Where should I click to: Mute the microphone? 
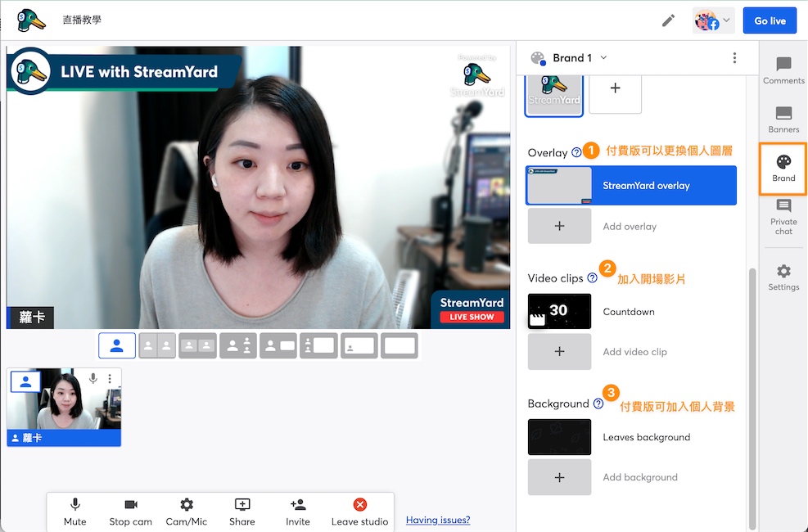74,512
